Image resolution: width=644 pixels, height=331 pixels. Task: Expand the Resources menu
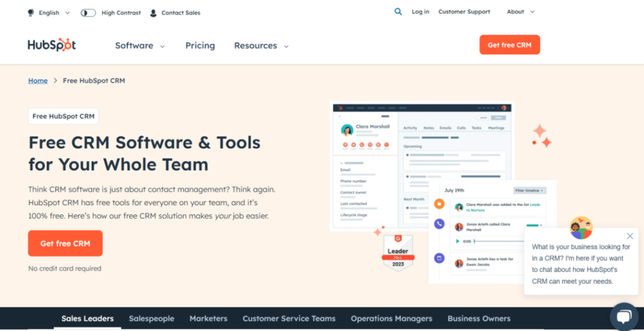[261, 46]
